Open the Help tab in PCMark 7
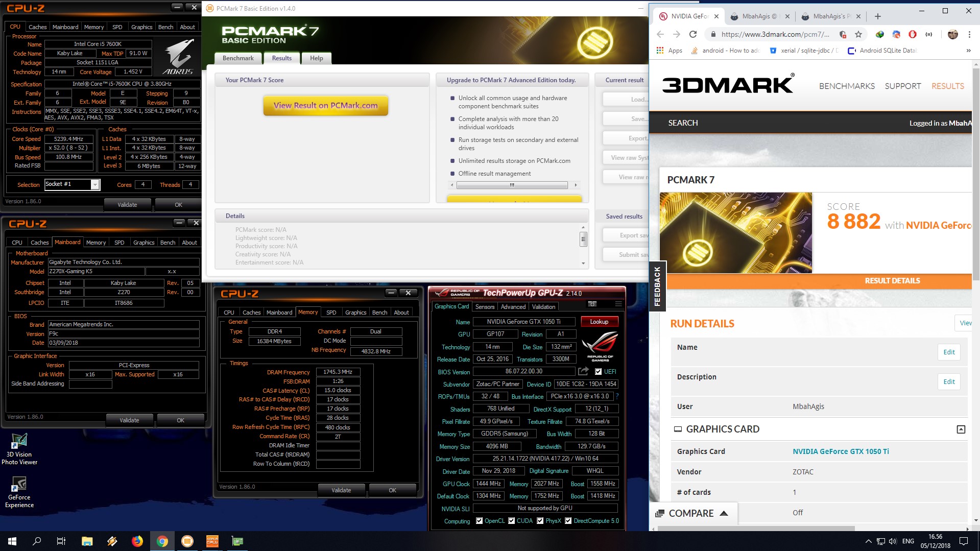The image size is (980, 551). 317,58
